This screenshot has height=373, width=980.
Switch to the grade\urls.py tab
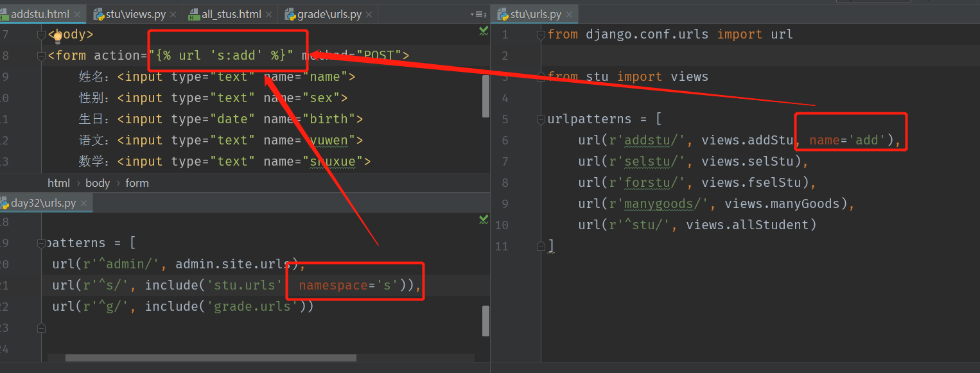(328, 13)
